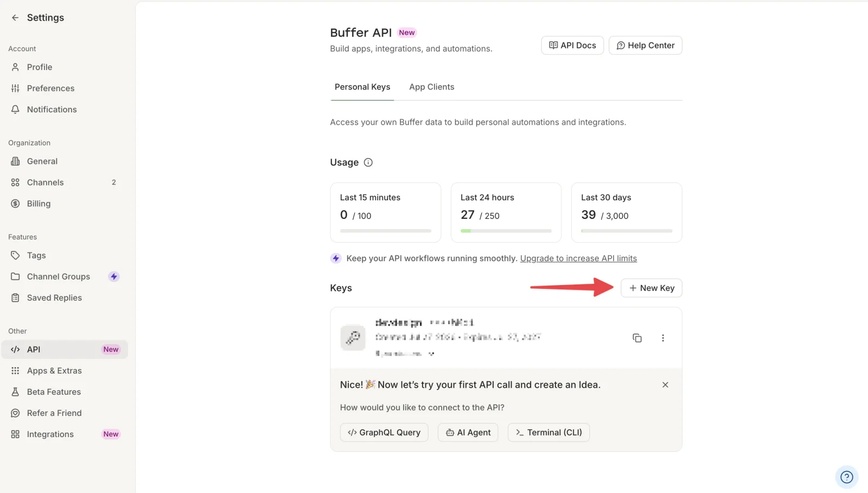The image size is (868, 493).
Task: Choose Terminal (CLI) connection option
Action: click(548, 432)
